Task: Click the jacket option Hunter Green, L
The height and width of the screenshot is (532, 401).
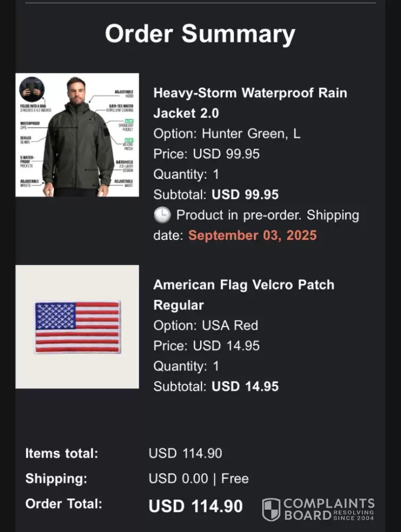Action: click(227, 134)
